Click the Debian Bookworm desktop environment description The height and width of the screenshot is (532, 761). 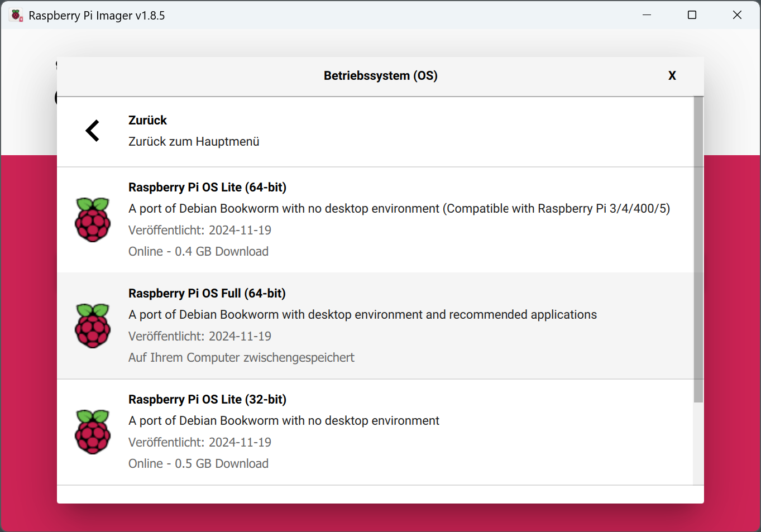[x=362, y=314]
